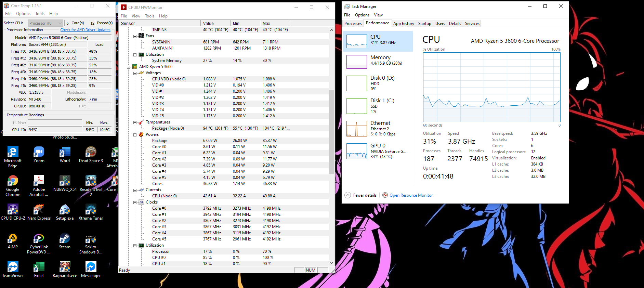Click the Resource Monitor icon in Task Manager

coord(385,195)
